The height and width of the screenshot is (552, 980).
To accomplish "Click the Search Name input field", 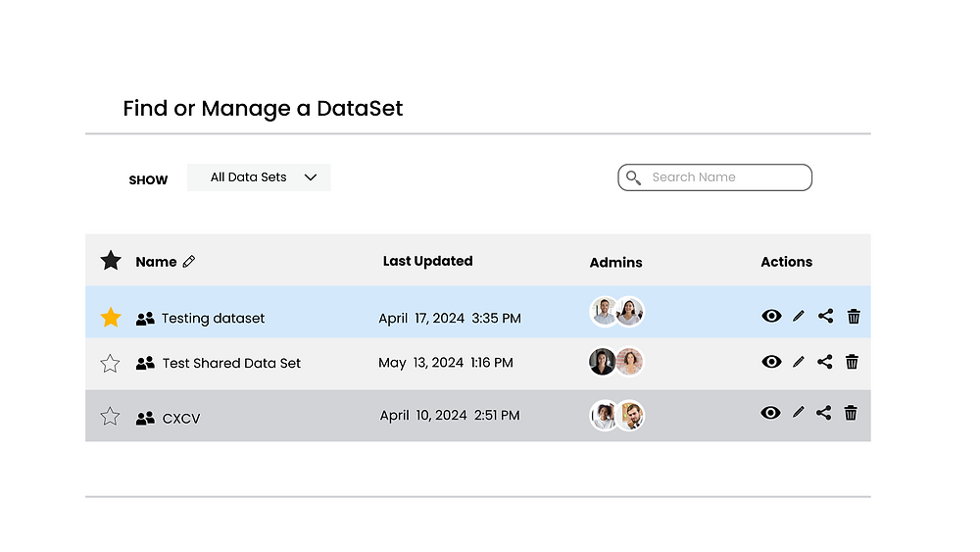I will tap(725, 177).
